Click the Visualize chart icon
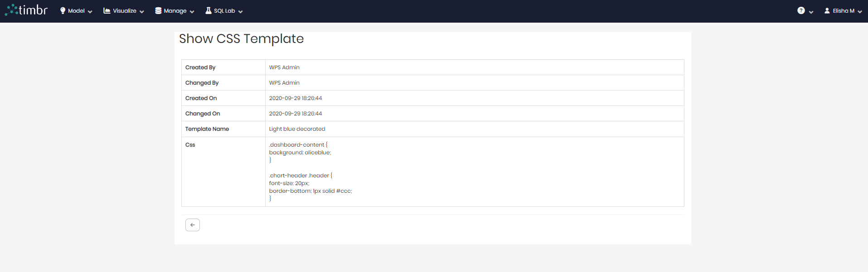This screenshot has width=868, height=272. point(107,11)
